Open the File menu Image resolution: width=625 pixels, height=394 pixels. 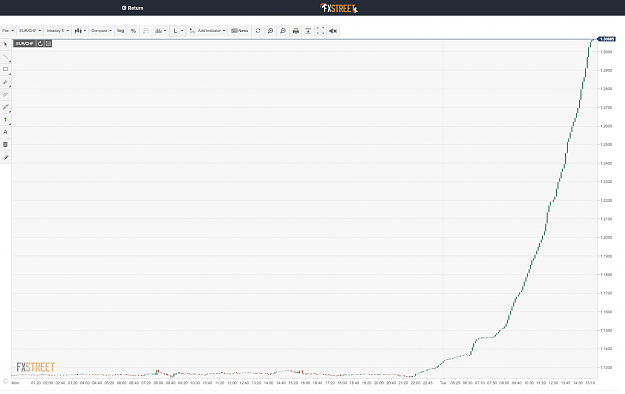tap(8, 31)
